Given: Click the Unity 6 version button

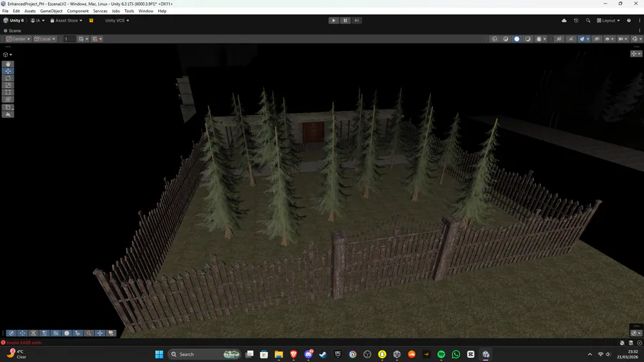Looking at the screenshot, I should click(14, 21).
